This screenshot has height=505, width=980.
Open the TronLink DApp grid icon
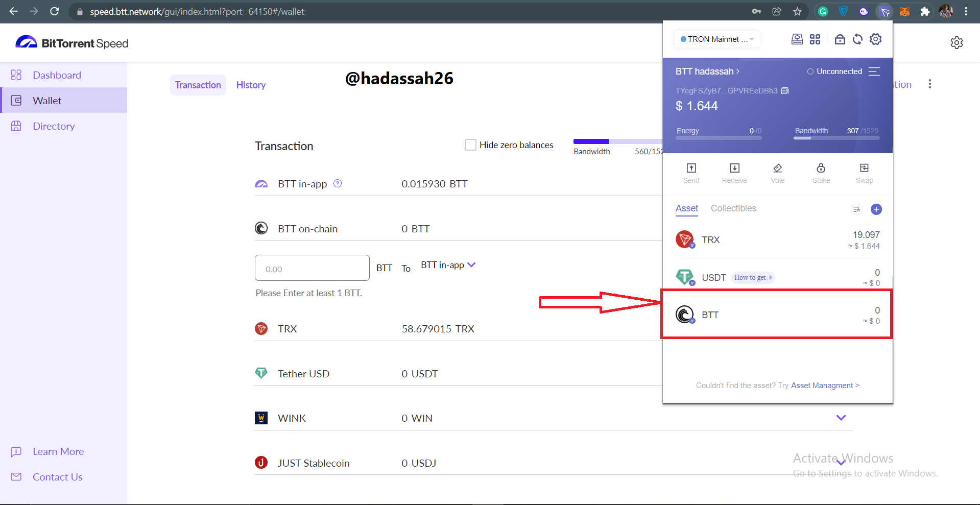click(815, 39)
